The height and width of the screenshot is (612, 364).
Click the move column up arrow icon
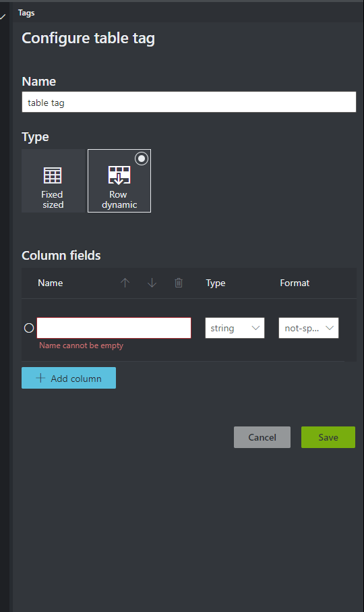pyautogui.click(x=125, y=283)
